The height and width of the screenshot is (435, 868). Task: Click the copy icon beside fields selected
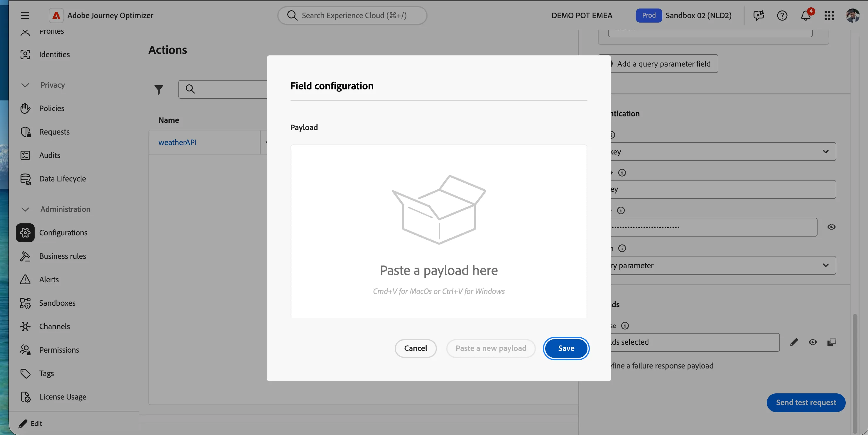[831, 342]
